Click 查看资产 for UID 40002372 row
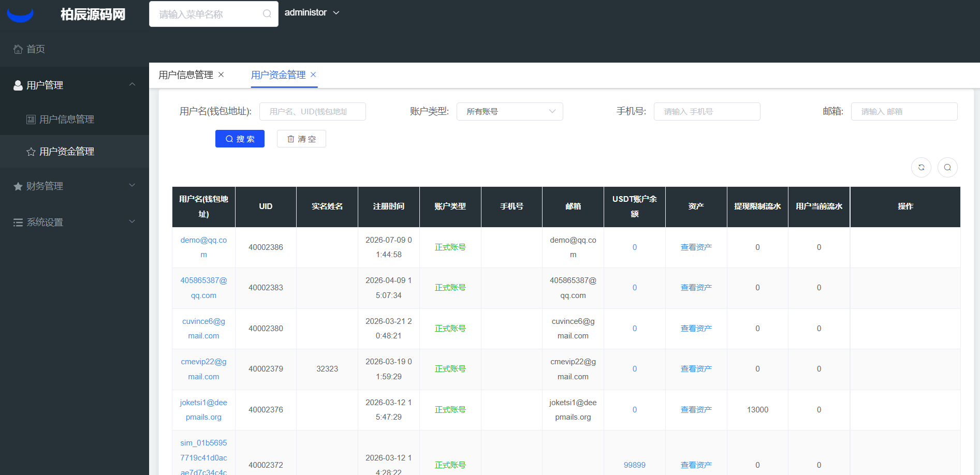The height and width of the screenshot is (475, 980). 696,465
